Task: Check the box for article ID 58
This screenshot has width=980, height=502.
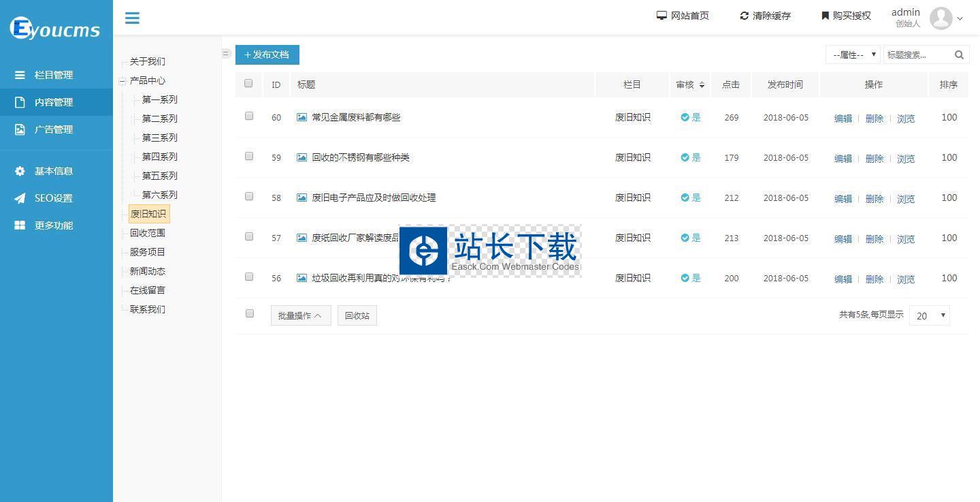Action: (x=249, y=197)
